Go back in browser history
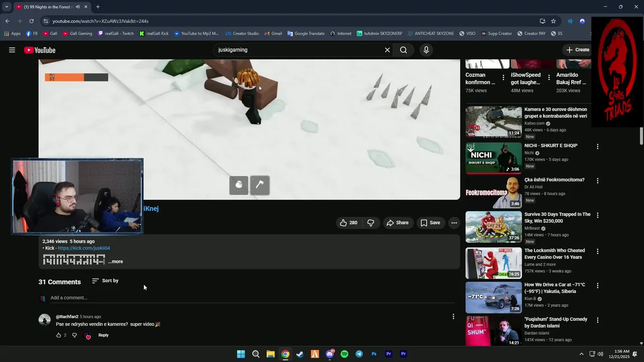Image resolution: width=644 pixels, height=362 pixels. point(7,21)
